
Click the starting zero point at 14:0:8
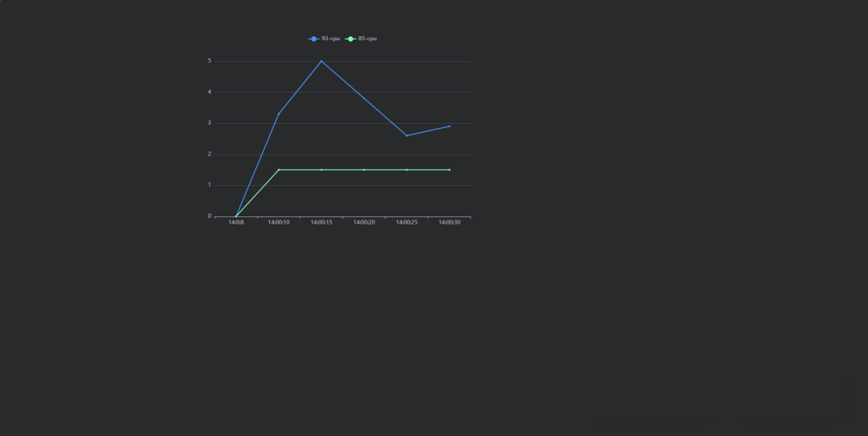pos(236,216)
